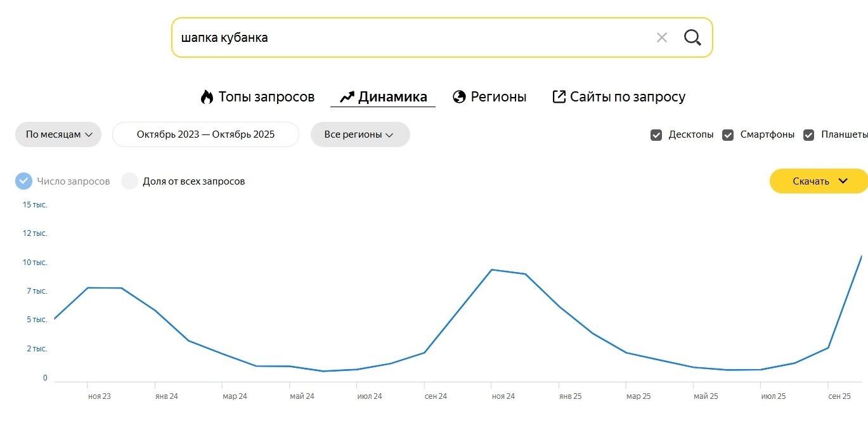The width and height of the screenshot is (868, 423).
Task: Click the flame icon for top queries
Action: [207, 97]
